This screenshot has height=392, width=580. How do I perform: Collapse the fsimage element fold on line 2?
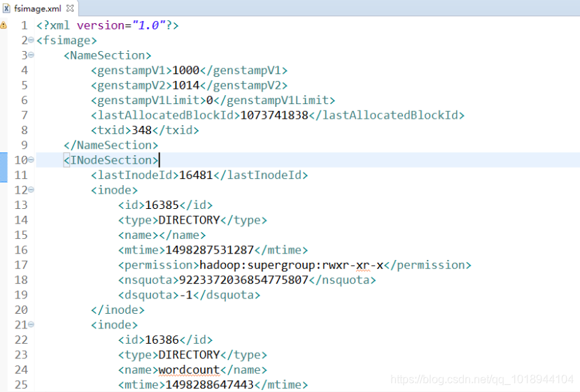[31, 40]
